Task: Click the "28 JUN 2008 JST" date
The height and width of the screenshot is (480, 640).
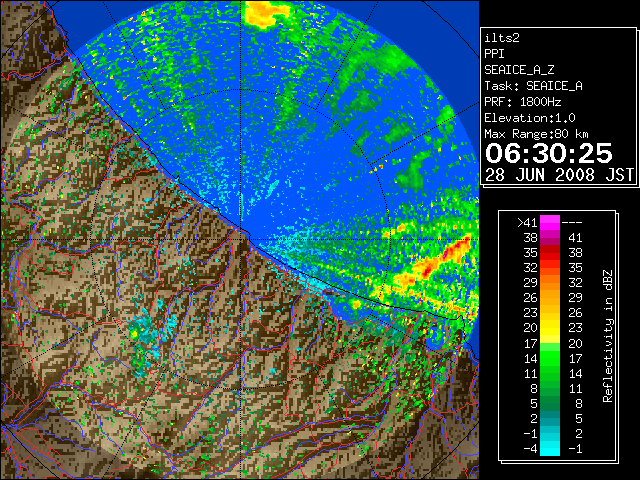Action: [559, 175]
